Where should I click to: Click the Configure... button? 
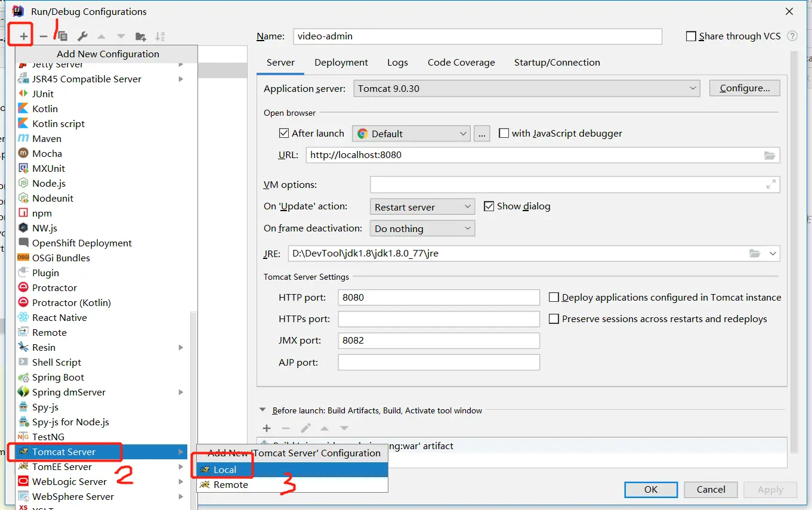[745, 88]
